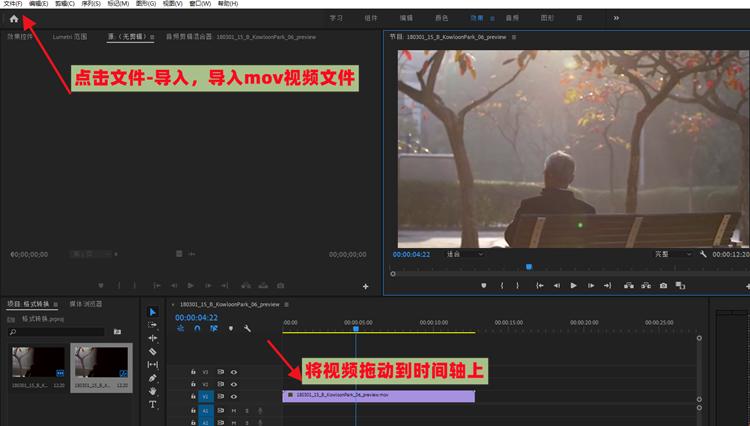This screenshot has height=426, width=750.
Task: Select the Ripple Edit tool
Action: coord(153,338)
